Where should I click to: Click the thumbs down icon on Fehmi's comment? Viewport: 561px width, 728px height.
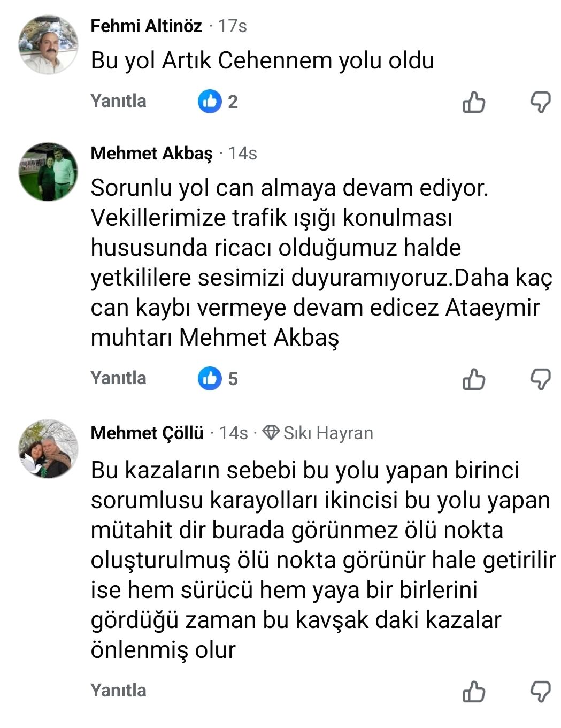click(x=540, y=102)
